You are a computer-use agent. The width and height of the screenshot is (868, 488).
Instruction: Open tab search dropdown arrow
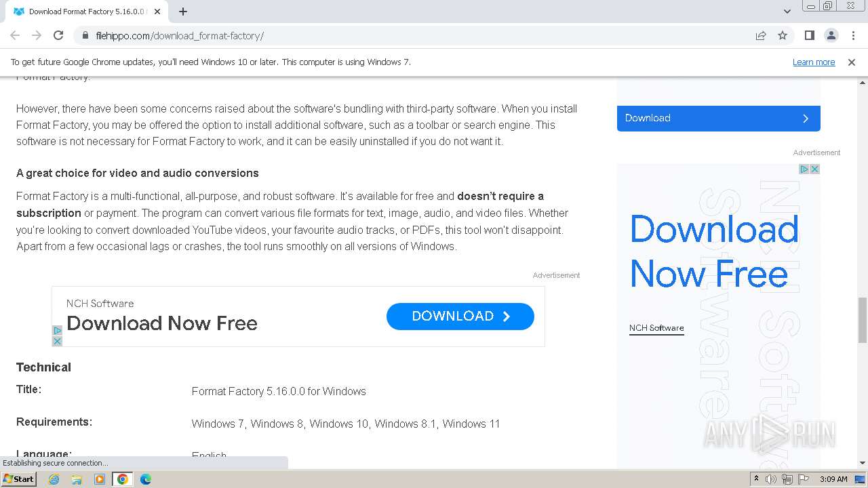pyautogui.click(x=787, y=12)
